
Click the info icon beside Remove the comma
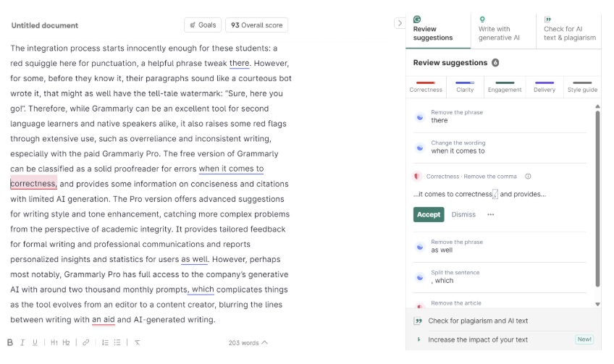pos(528,176)
